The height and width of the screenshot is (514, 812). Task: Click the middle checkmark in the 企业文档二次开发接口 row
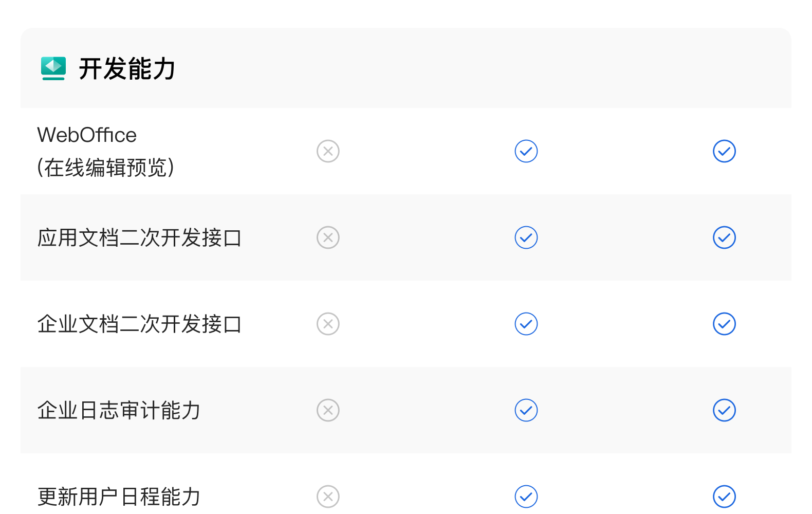pos(526,324)
